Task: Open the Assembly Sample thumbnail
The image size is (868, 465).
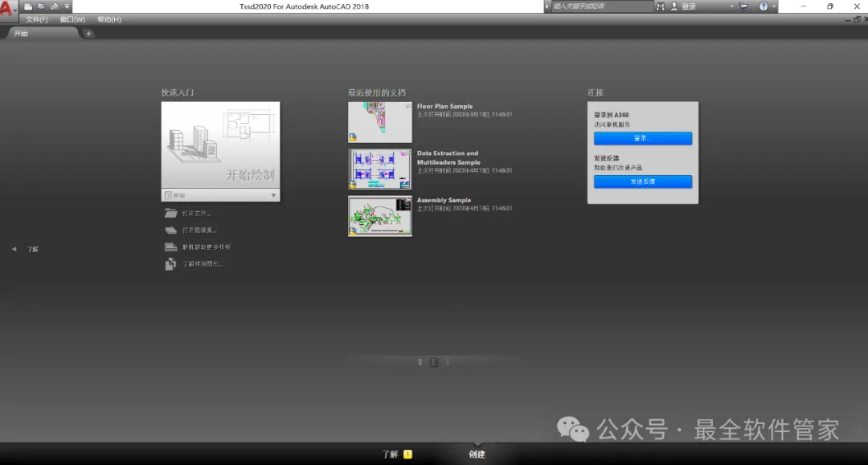Action: click(379, 216)
